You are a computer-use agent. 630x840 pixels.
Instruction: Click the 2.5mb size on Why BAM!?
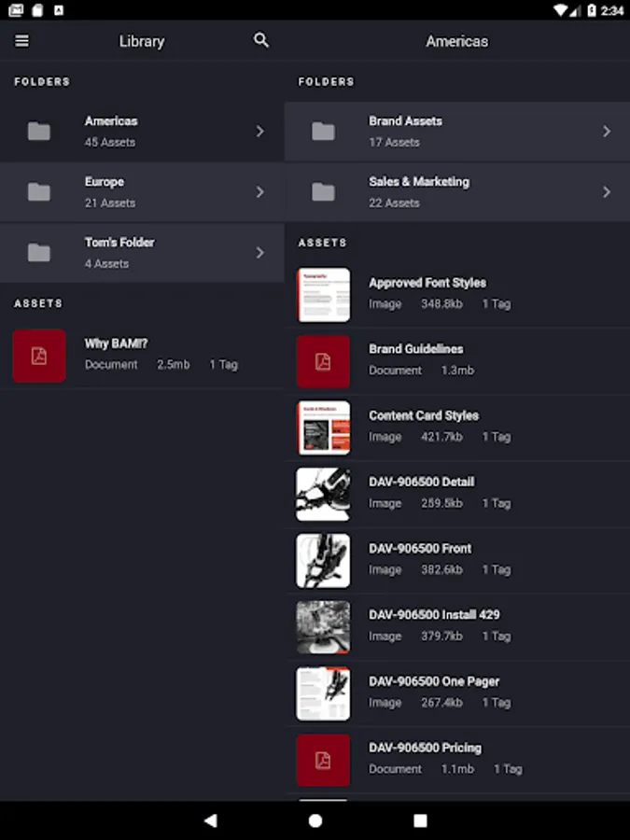(x=173, y=365)
